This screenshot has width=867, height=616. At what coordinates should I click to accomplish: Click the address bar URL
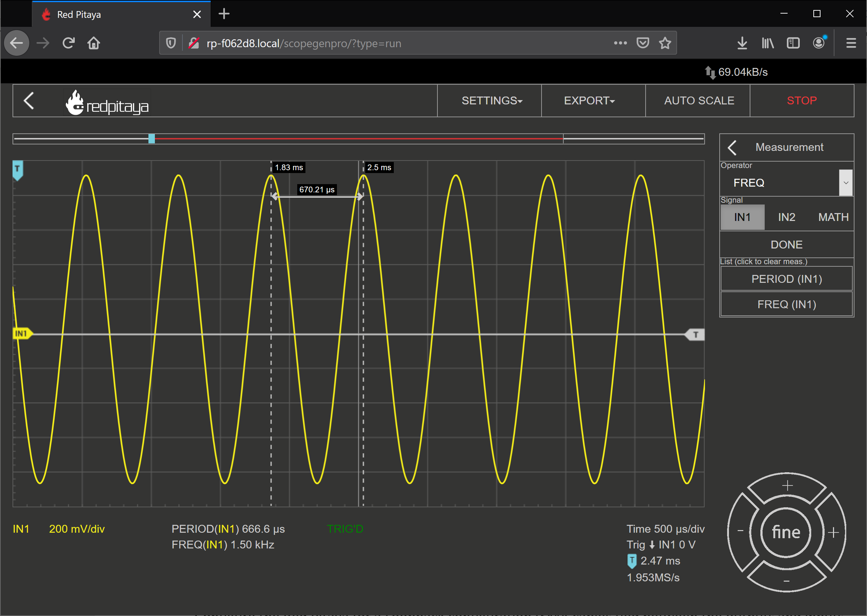tap(304, 43)
